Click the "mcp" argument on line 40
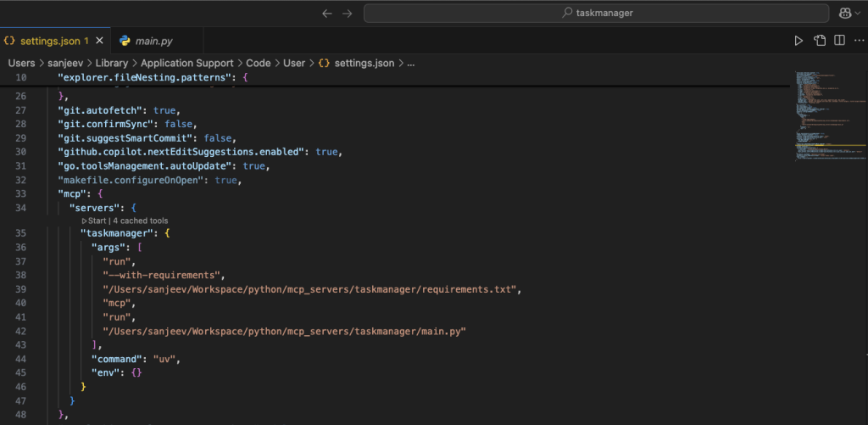868x425 pixels. (x=119, y=303)
